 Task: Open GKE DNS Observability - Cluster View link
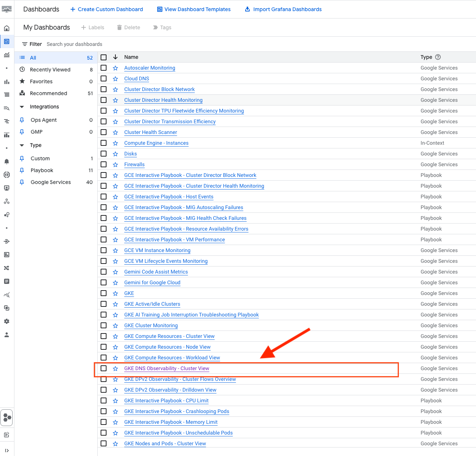(167, 368)
